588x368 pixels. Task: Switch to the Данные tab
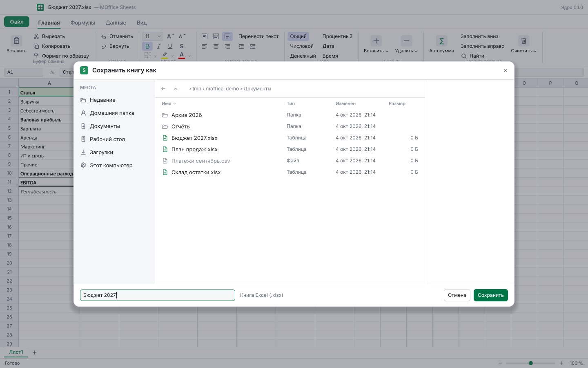pos(116,22)
